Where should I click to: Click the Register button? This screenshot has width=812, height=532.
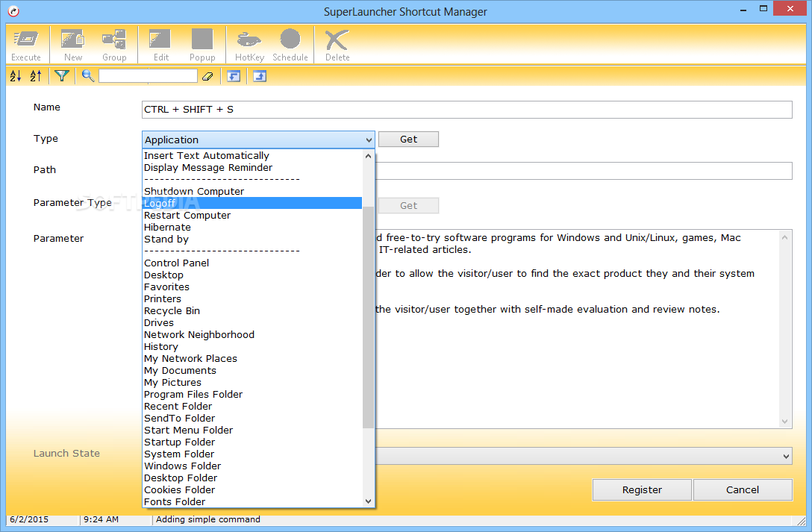pos(642,489)
